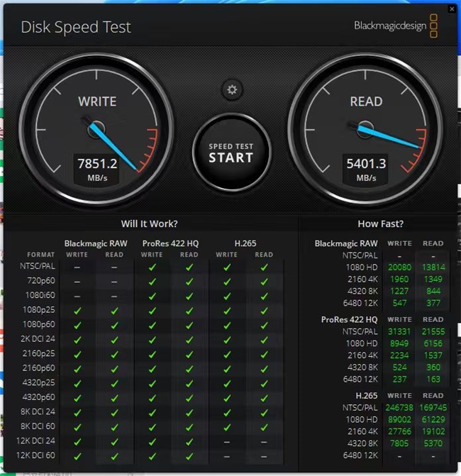
Task: Click the H.265 read checkmark for NTSC/PAL
Action: pos(264,267)
